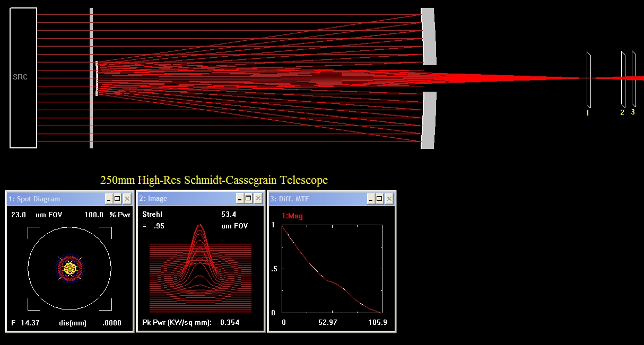Screen dimensions: 644x345
Task: Click the "1:Mag" legend in Diff. MTF
Action: point(292,216)
